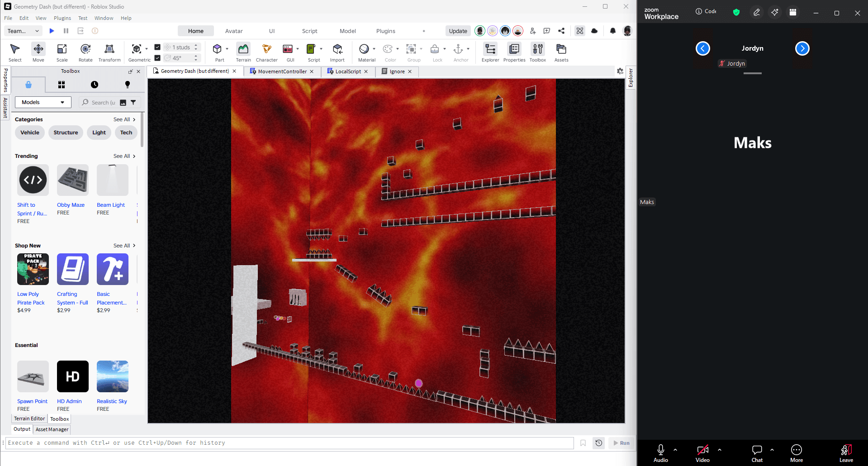Focus the Toolbox search field

[103, 103]
